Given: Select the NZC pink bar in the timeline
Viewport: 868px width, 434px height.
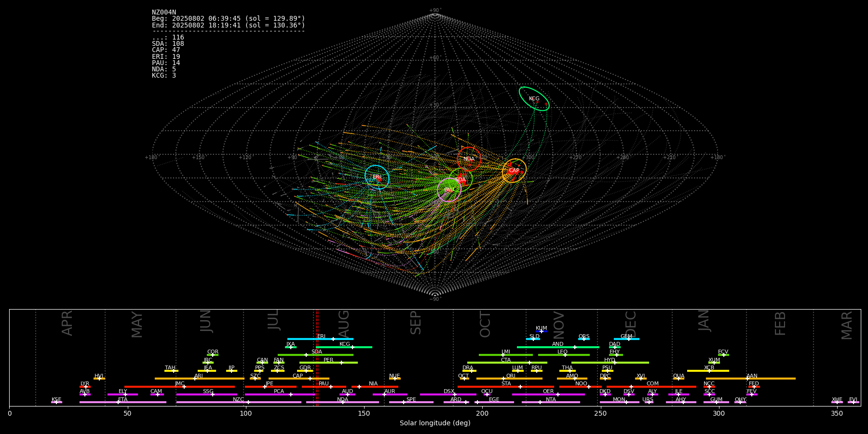Looking at the screenshot, I should point(239,402).
